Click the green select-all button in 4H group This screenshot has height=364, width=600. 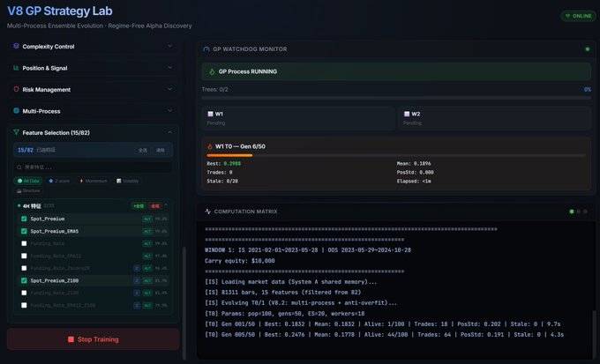pyautogui.click(x=139, y=204)
